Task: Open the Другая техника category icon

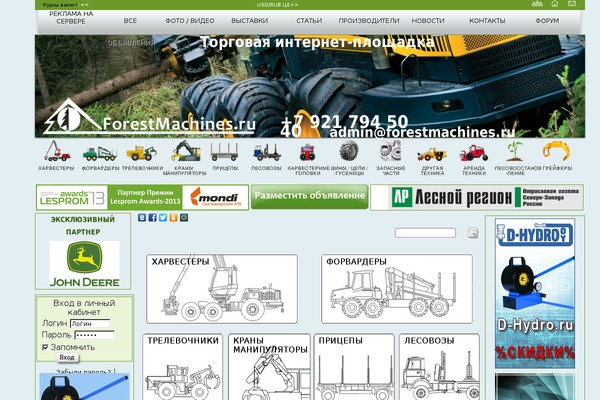Action: tap(432, 154)
